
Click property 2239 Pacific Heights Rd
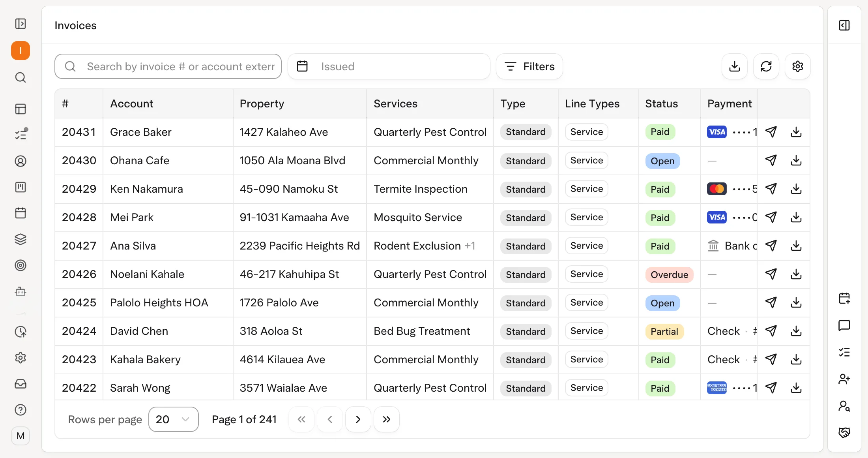click(300, 246)
